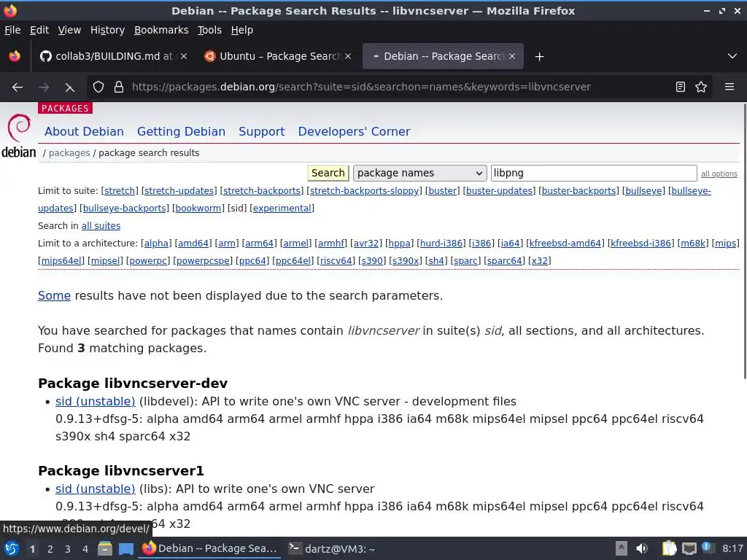747x560 pixels.
Task: Open the Support link
Action: [x=262, y=131]
